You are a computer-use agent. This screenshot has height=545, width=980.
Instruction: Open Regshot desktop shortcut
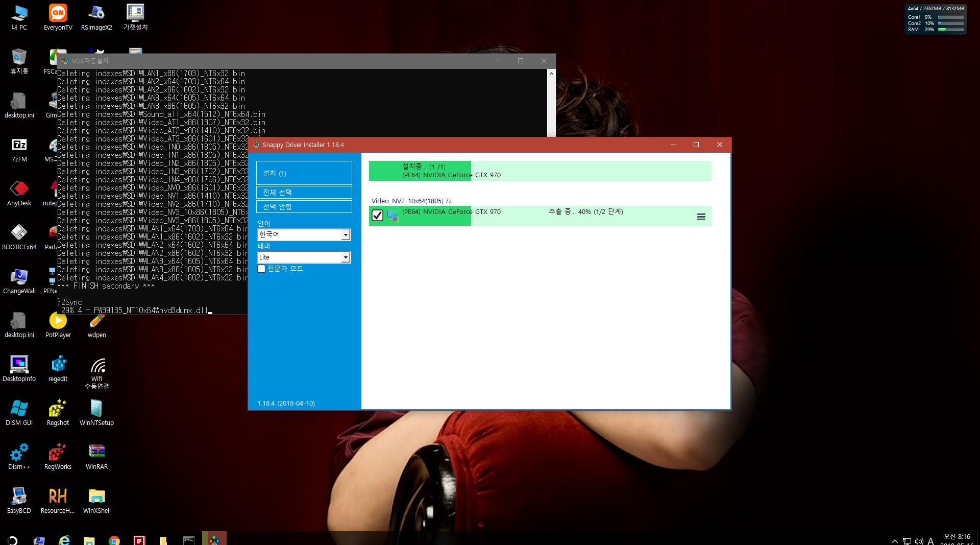coord(58,413)
